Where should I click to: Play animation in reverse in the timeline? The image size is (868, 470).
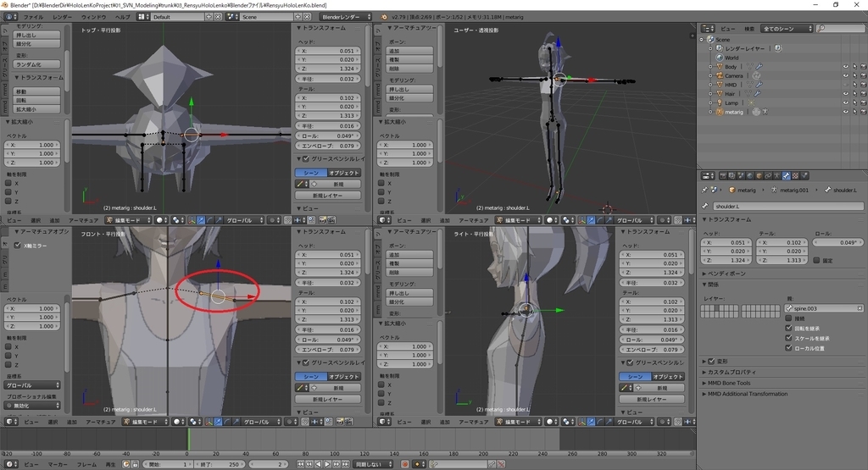[319, 464]
